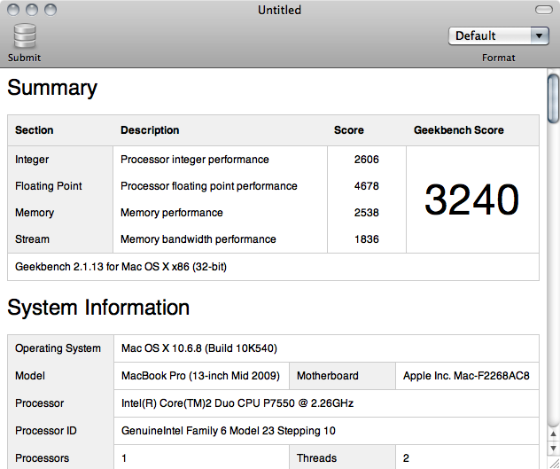Click the red close window button

pyautogui.click(x=13, y=10)
